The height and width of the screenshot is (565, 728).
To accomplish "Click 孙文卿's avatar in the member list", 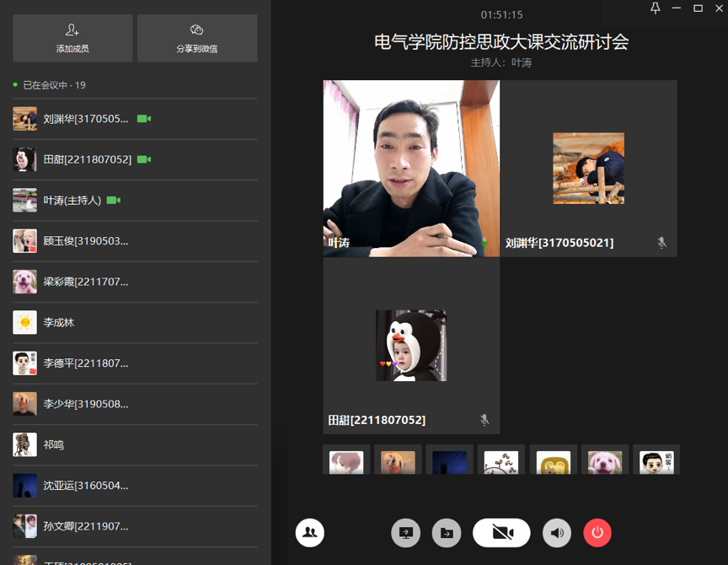I will pyautogui.click(x=24, y=526).
